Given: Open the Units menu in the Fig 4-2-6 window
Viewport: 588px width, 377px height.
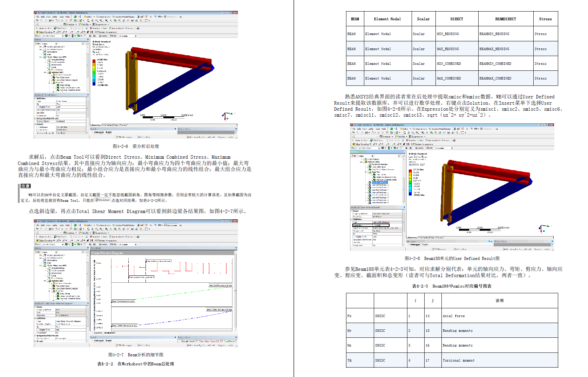Looking at the screenshot, I should tap(55, 16).
